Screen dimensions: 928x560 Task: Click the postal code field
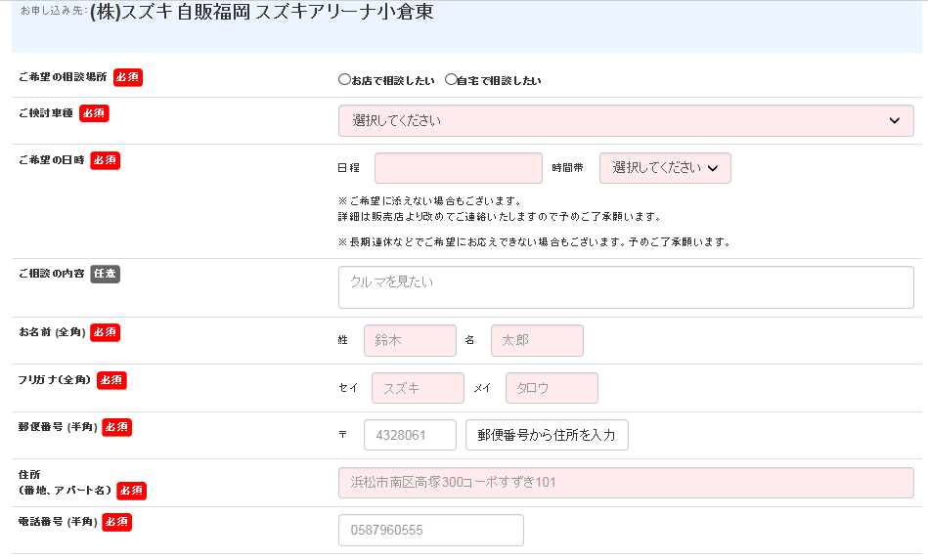(x=410, y=435)
